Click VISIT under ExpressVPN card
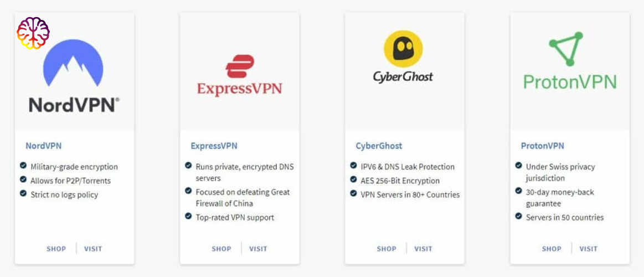This screenshot has width=644, height=277. point(259,249)
